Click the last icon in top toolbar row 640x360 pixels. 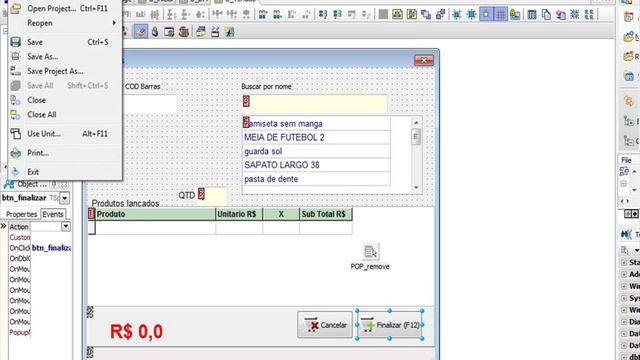point(589,15)
